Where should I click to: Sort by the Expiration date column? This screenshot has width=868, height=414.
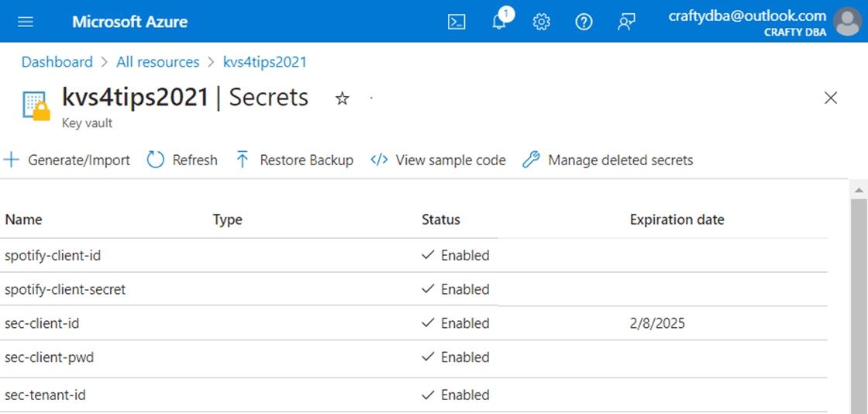tap(677, 219)
